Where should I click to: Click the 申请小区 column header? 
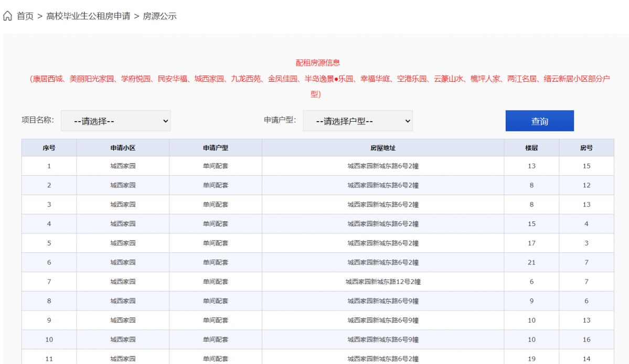pyautogui.click(x=123, y=148)
